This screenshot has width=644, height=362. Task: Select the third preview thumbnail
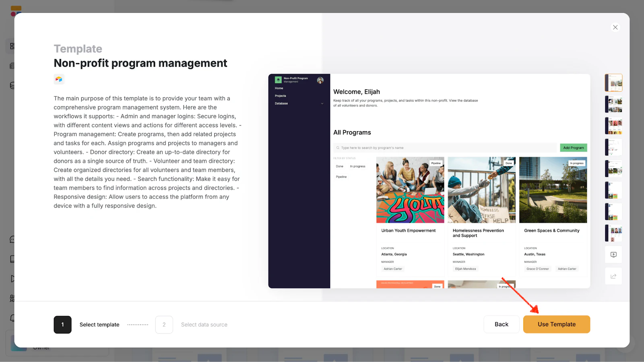tap(613, 126)
